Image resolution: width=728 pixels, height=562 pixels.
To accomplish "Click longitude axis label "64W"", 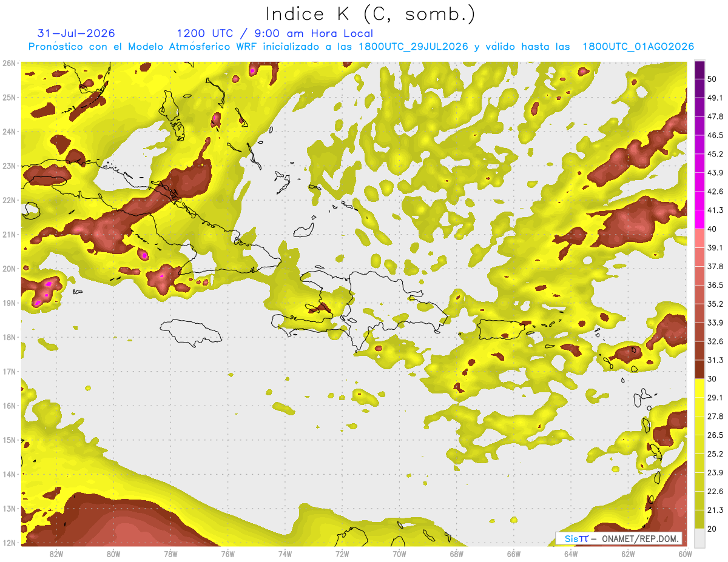I will [571, 554].
